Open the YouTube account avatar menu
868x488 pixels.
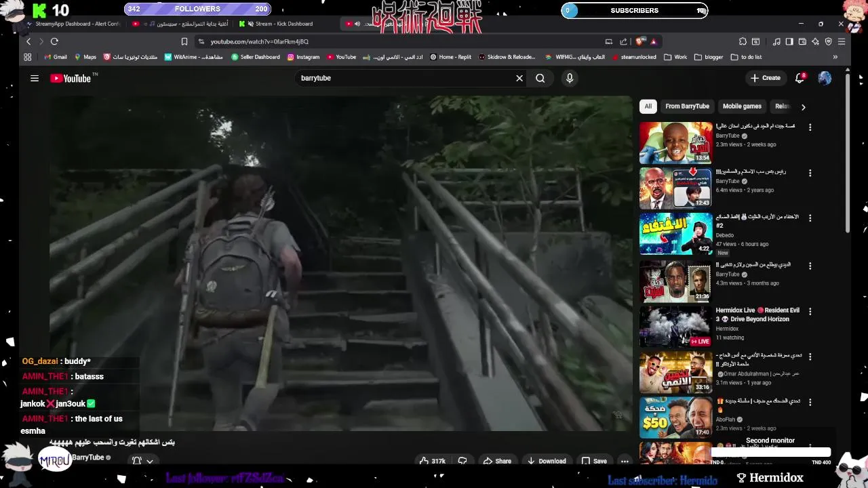click(x=825, y=78)
